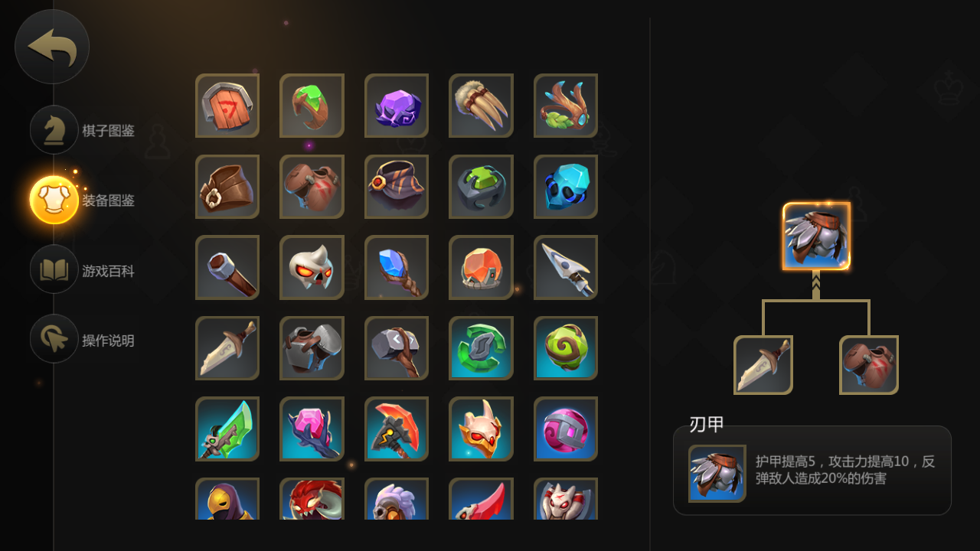Image resolution: width=980 pixels, height=551 pixels.
Task: Select the fur-trimmed beast claw item
Action: click(481, 106)
